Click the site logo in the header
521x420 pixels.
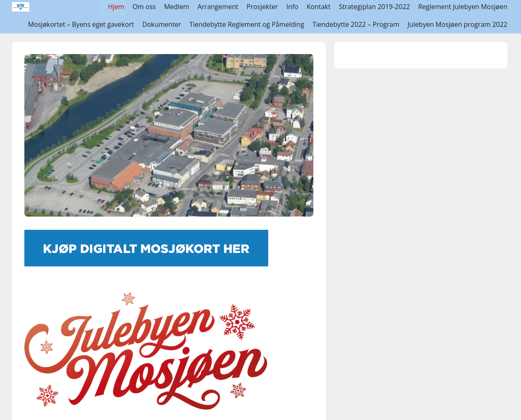[x=21, y=7]
